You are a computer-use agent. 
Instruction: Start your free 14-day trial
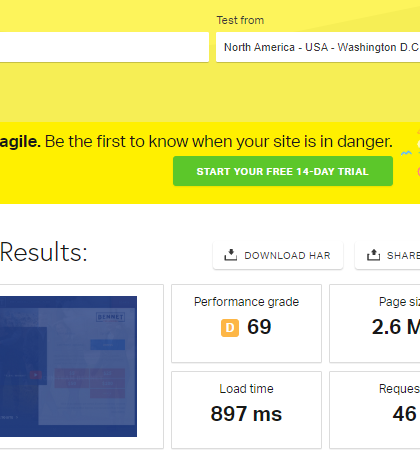[x=283, y=171]
